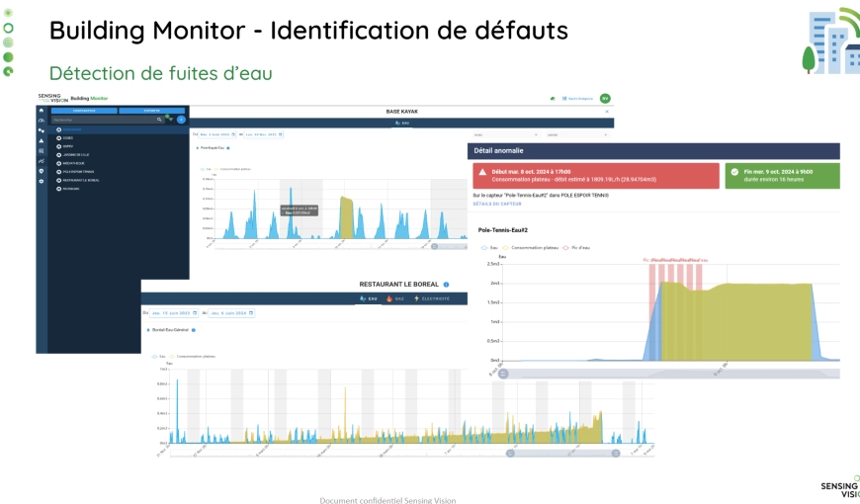Open the alerts triangle sidebar icon
Viewport: 860px width, 504px height.
(x=42, y=140)
